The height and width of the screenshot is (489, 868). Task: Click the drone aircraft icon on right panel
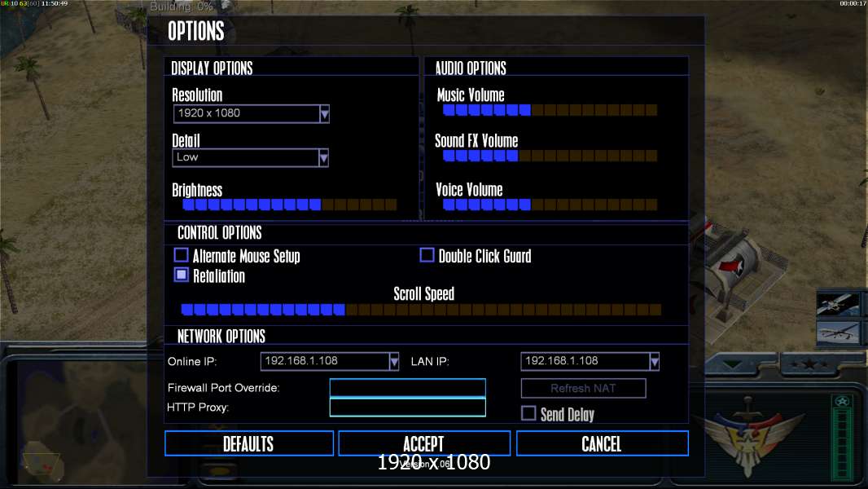(838, 333)
